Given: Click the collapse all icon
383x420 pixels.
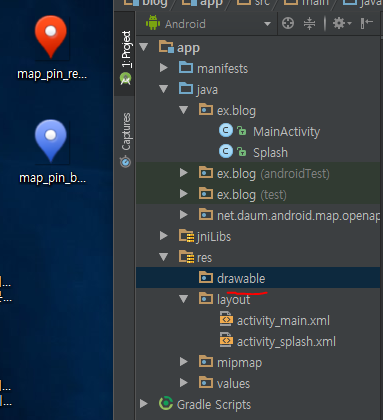Looking at the screenshot, I should 309,23.
